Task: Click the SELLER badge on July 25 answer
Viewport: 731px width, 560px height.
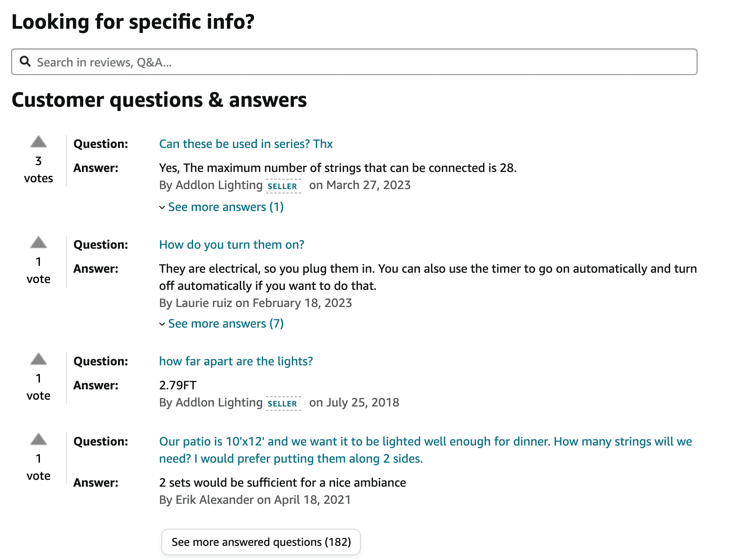Action: (x=283, y=403)
